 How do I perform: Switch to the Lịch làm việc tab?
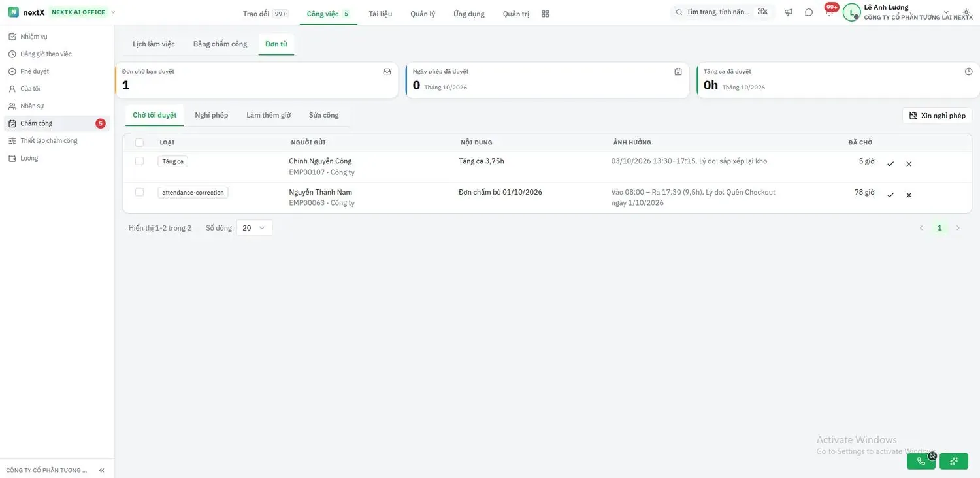coord(154,44)
